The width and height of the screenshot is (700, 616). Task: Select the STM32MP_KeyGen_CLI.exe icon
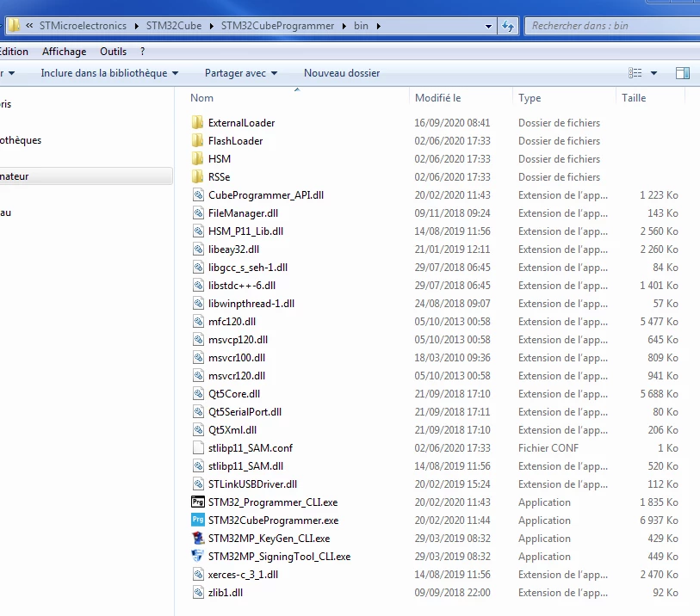(198, 538)
